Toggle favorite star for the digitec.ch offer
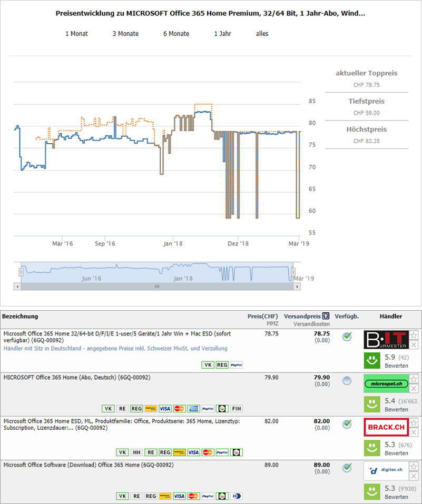422x504 pixels. 414,467
